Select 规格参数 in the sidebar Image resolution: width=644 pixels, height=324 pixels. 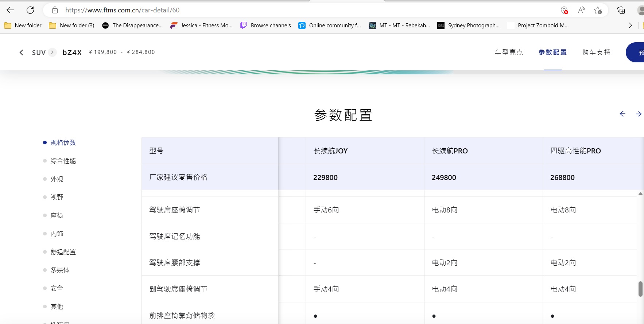point(63,143)
